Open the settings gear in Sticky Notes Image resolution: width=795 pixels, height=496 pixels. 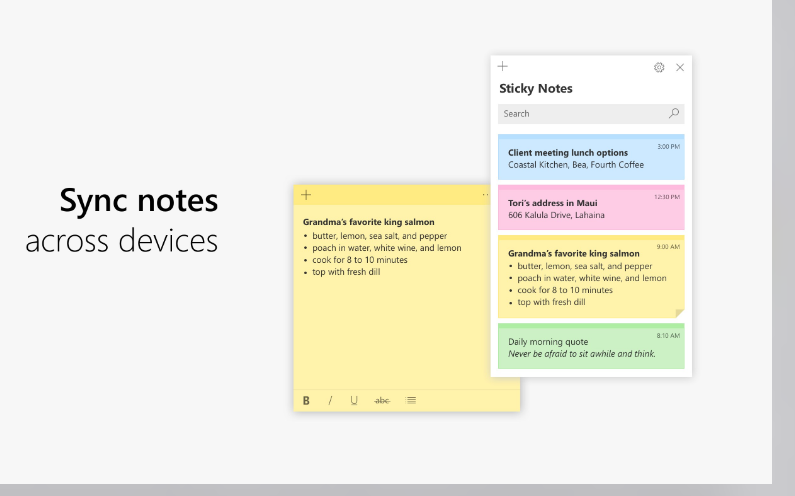(x=659, y=67)
